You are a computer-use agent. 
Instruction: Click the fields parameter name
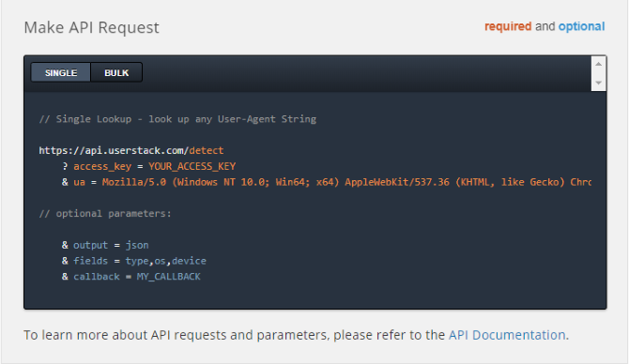pos(91,261)
